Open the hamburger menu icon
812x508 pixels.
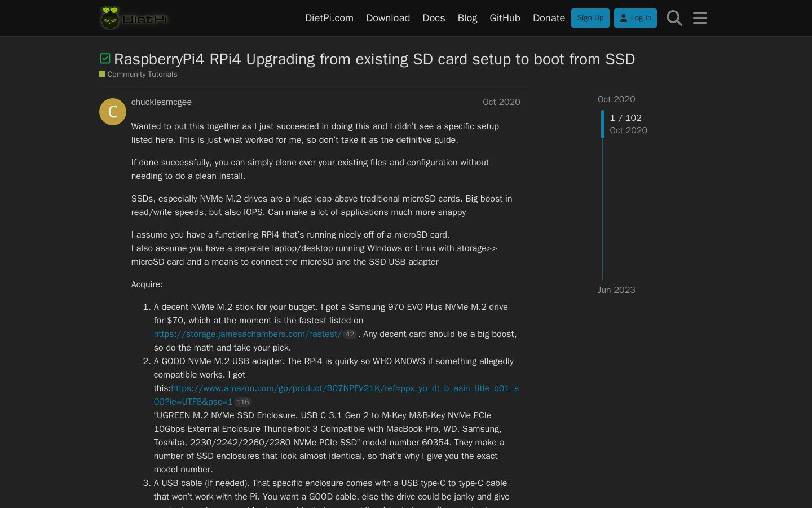[700, 18]
